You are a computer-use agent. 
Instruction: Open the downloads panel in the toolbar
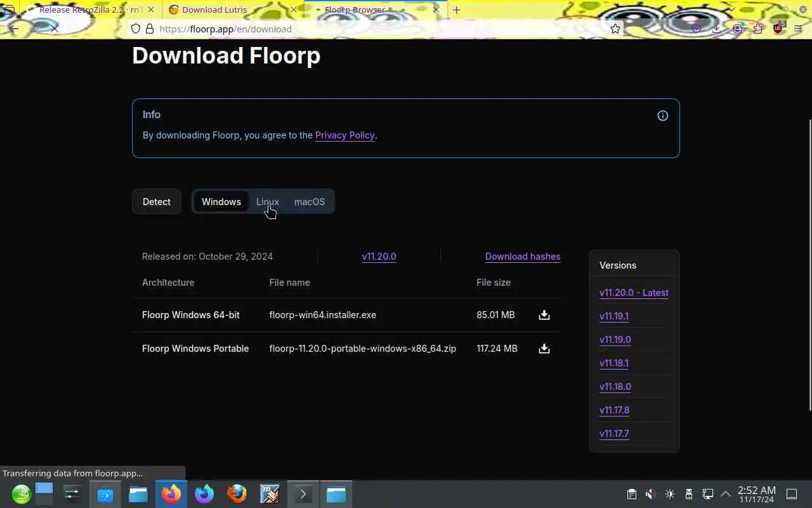716,29
